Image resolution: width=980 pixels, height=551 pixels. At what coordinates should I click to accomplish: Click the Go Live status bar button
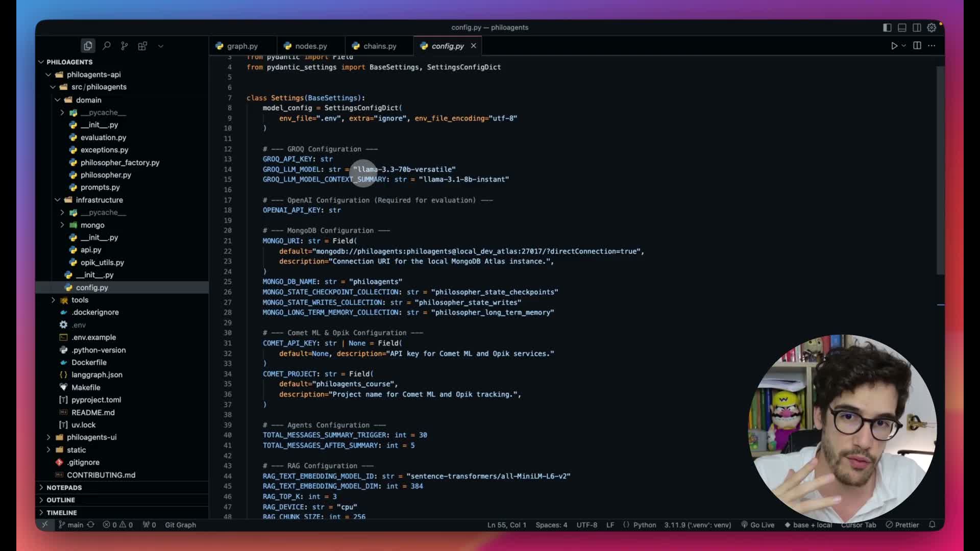click(758, 525)
